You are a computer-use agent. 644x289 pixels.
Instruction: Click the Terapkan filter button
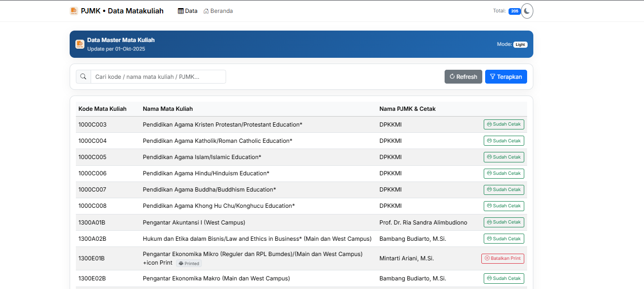pyautogui.click(x=506, y=77)
